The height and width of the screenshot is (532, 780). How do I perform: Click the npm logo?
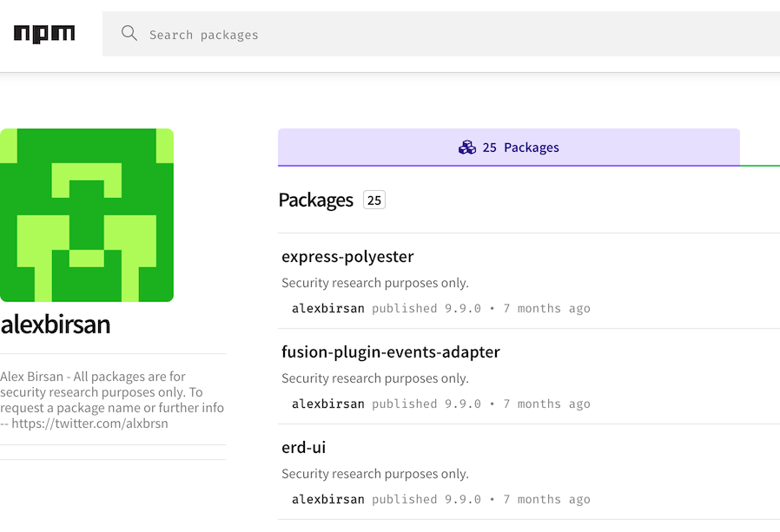pyautogui.click(x=44, y=34)
